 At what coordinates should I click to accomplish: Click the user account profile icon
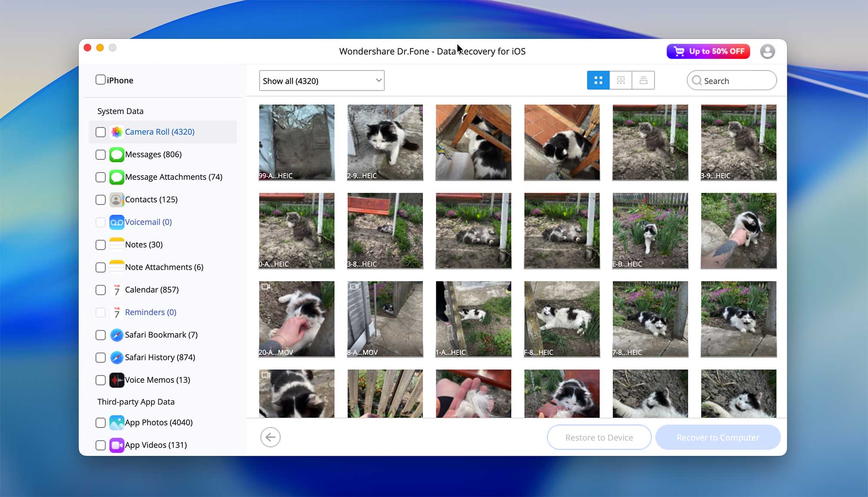click(767, 52)
